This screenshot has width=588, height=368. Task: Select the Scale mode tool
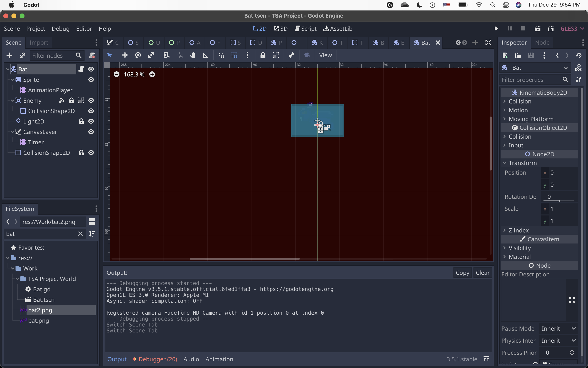(x=151, y=55)
